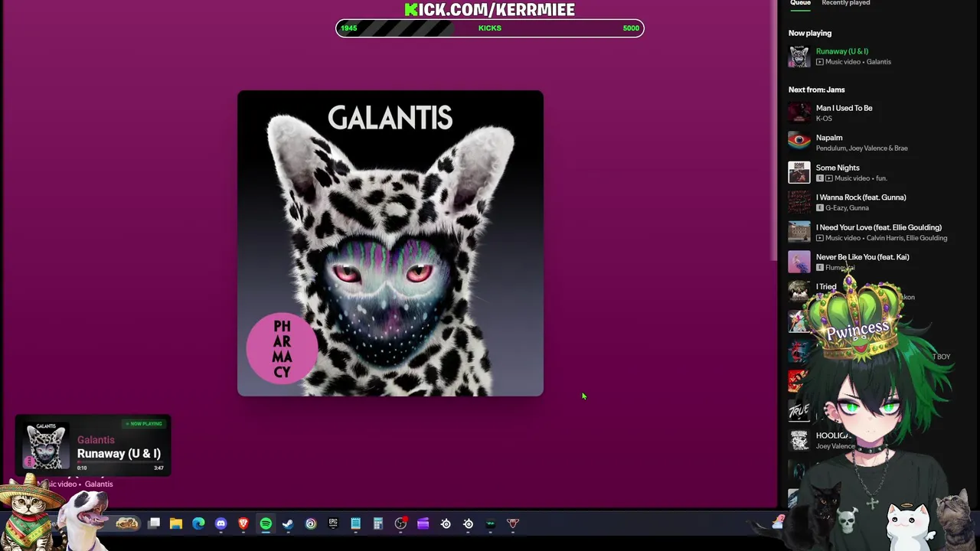The image size is (980, 551).
Task: Click the NOW PLAYING badge in the widget
Action: click(x=145, y=424)
